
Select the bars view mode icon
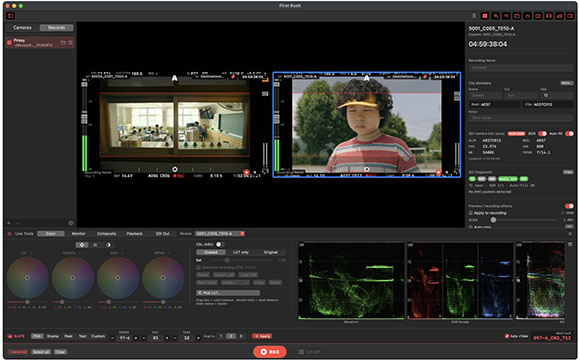click(95, 245)
